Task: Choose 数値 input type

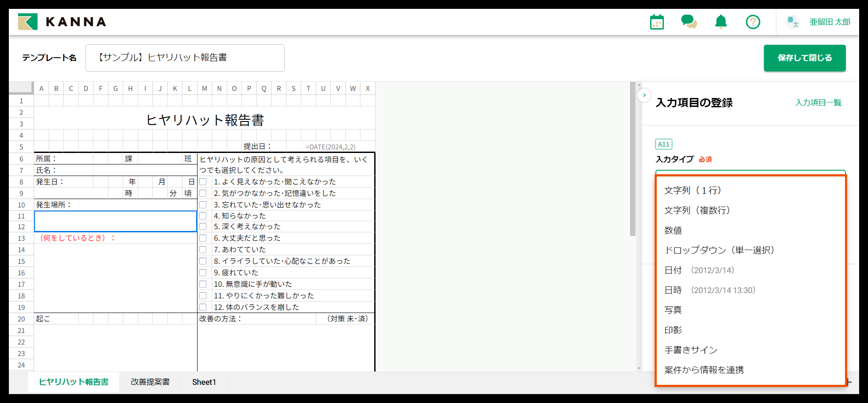Action: [751, 230]
